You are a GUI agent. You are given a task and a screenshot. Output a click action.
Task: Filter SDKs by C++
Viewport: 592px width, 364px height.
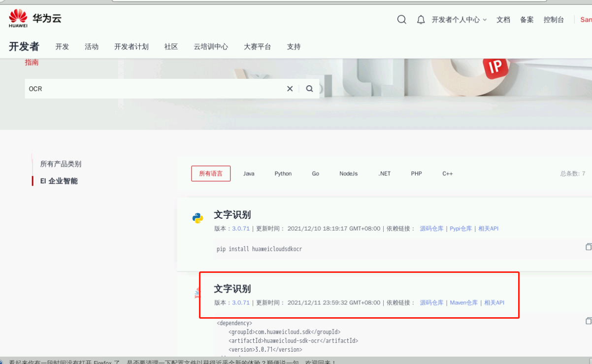tap(448, 173)
